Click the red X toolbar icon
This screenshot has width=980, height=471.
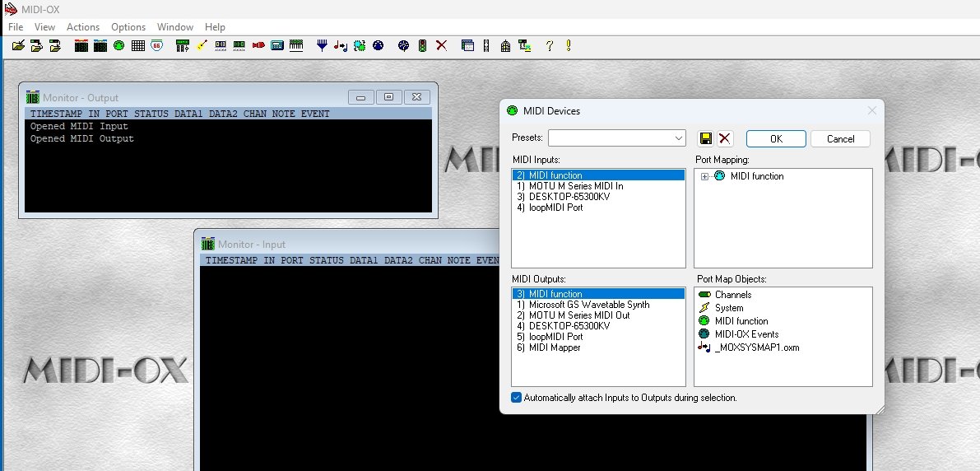click(441, 45)
